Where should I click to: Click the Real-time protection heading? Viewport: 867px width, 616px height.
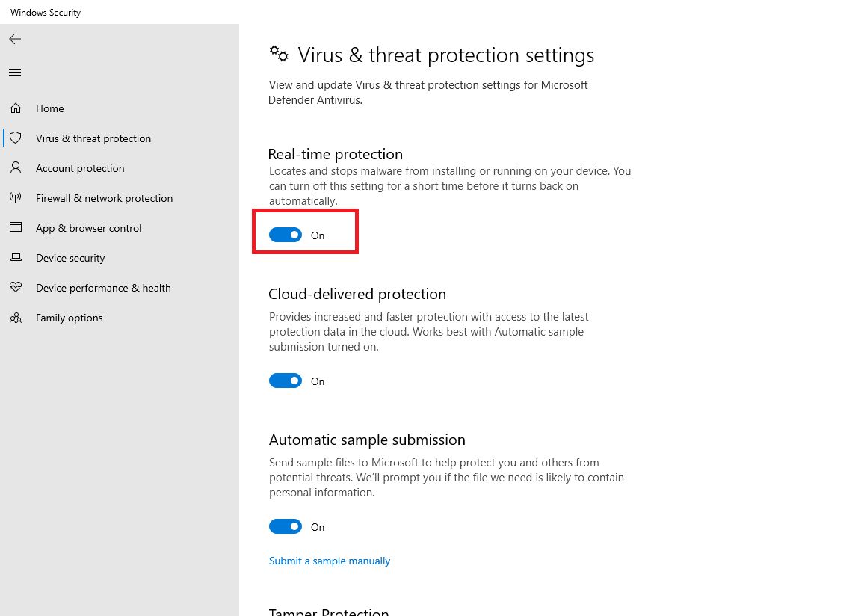(x=336, y=154)
